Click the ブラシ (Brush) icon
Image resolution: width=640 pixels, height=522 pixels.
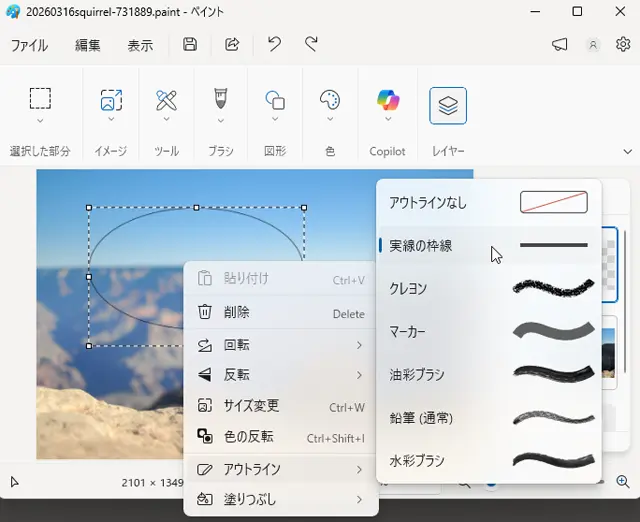pyautogui.click(x=220, y=99)
